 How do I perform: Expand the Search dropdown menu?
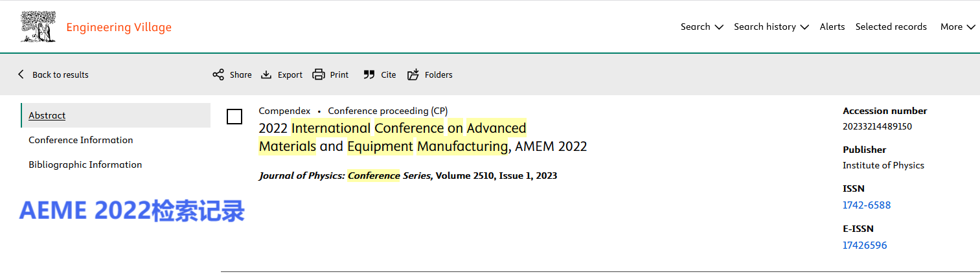701,27
